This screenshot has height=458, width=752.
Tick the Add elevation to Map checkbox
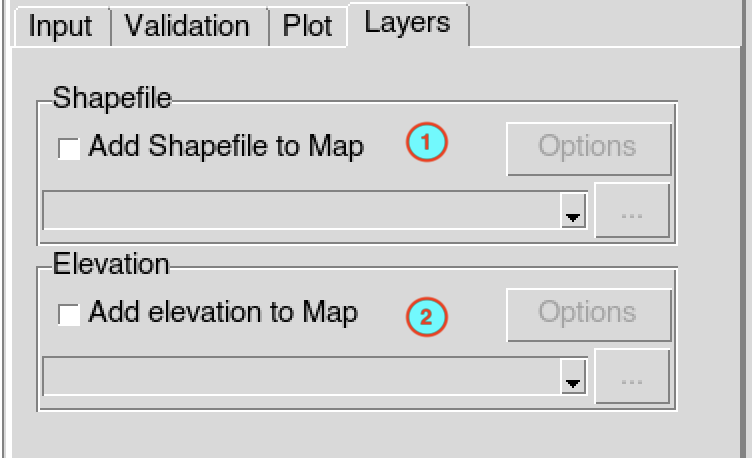pyautogui.click(x=69, y=315)
